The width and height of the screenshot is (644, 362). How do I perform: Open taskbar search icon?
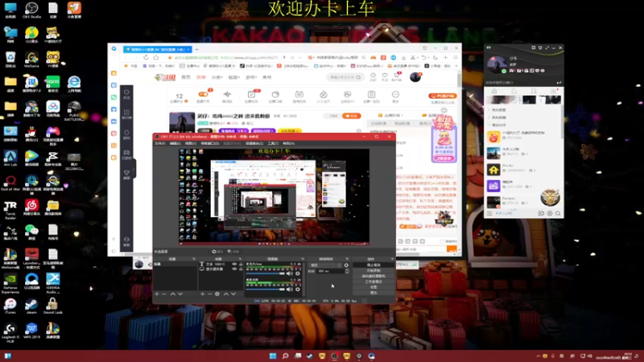285,356
